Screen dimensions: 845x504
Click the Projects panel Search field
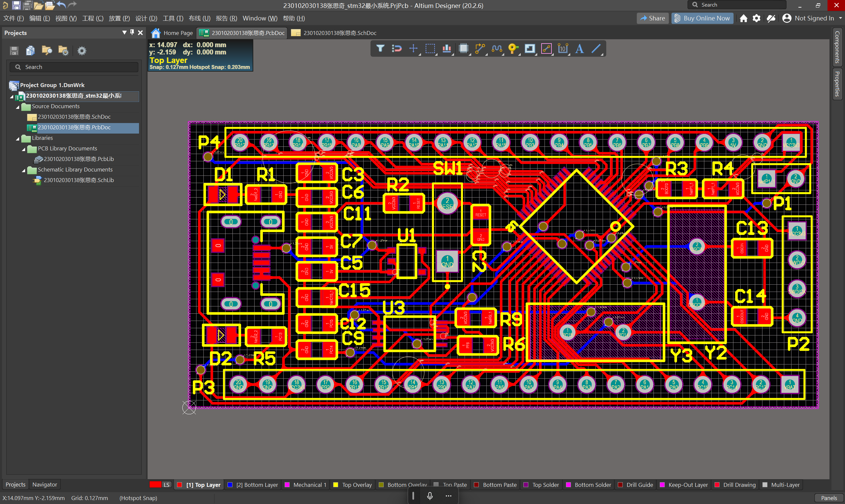pos(74,67)
